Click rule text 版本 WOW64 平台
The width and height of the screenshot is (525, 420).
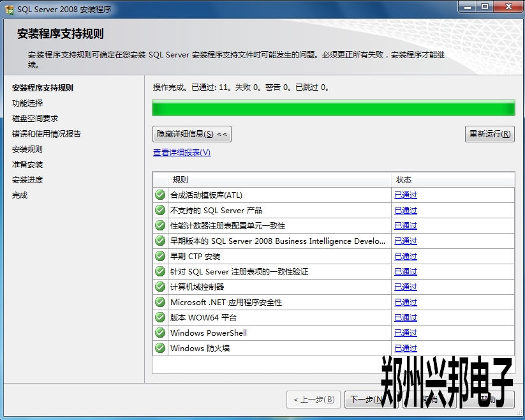[x=203, y=317]
